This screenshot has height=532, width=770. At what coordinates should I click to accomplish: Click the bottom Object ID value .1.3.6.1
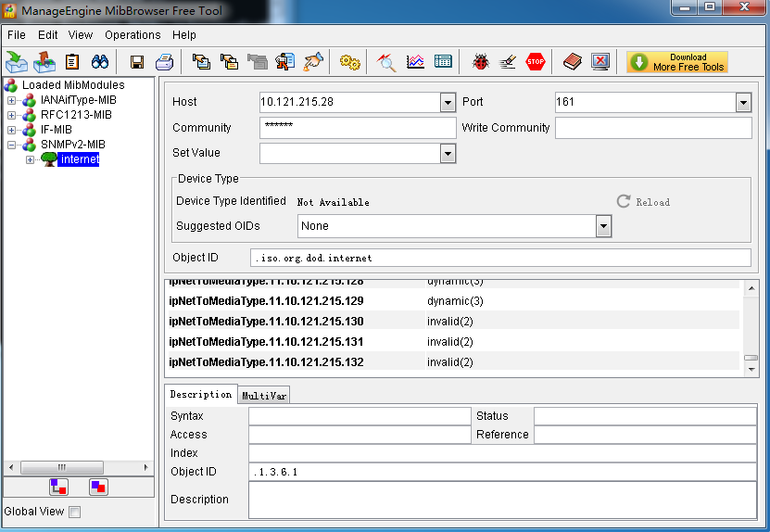click(x=502, y=472)
